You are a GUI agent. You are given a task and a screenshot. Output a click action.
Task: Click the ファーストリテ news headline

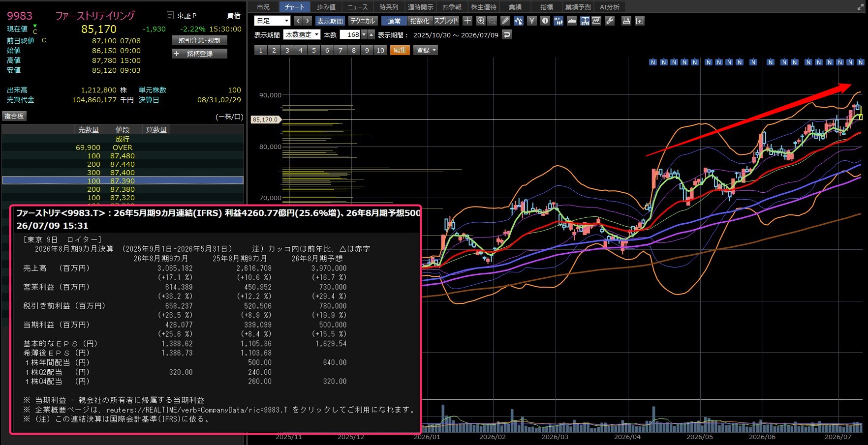[218, 213]
